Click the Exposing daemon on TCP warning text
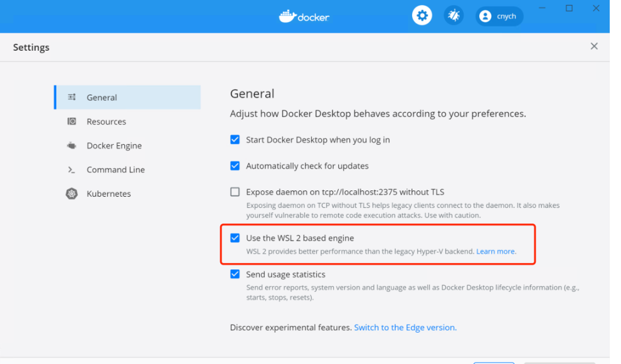 pyautogui.click(x=403, y=211)
